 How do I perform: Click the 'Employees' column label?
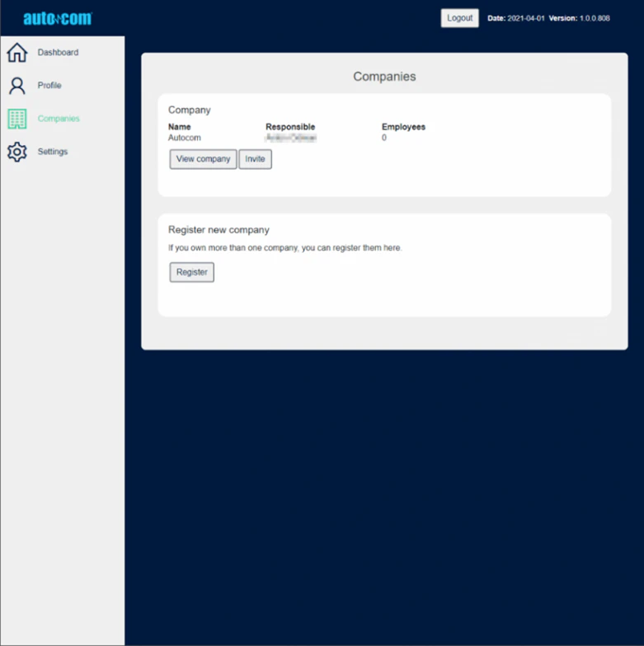click(403, 127)
